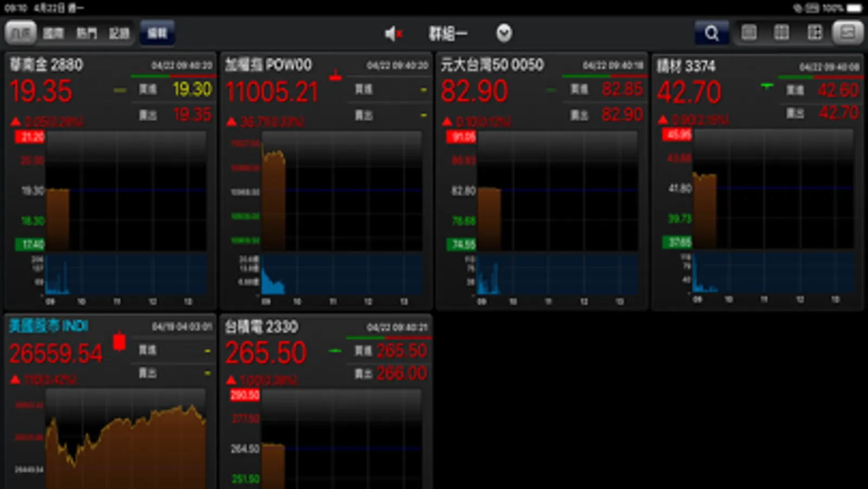
Task: Select the 82.85 bid price in 0050
Action: (622, 89)
